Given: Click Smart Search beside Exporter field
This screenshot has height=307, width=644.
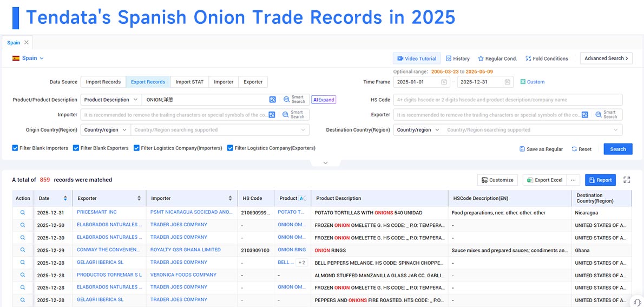Looking at the screenshot, I should [x=607, y=115].
